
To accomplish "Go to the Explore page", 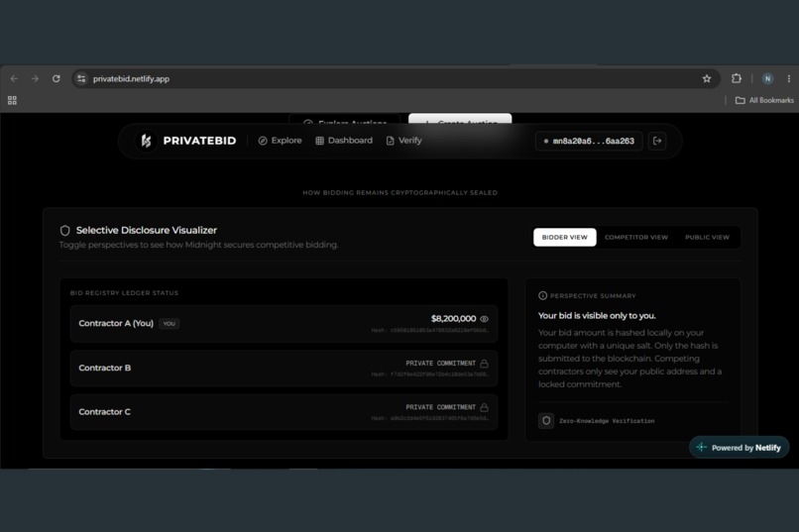I will pyautogui.click(x=280, y=141).
